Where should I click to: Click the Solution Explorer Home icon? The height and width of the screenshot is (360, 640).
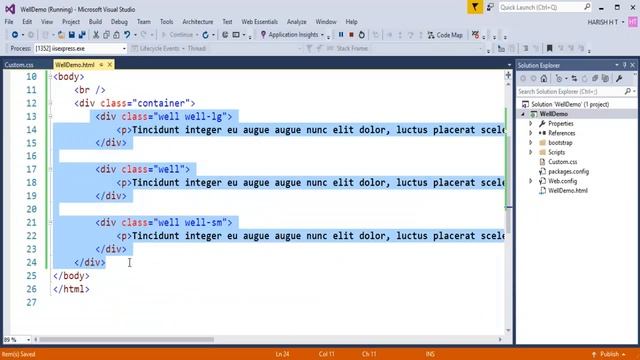tap(544, 78)
